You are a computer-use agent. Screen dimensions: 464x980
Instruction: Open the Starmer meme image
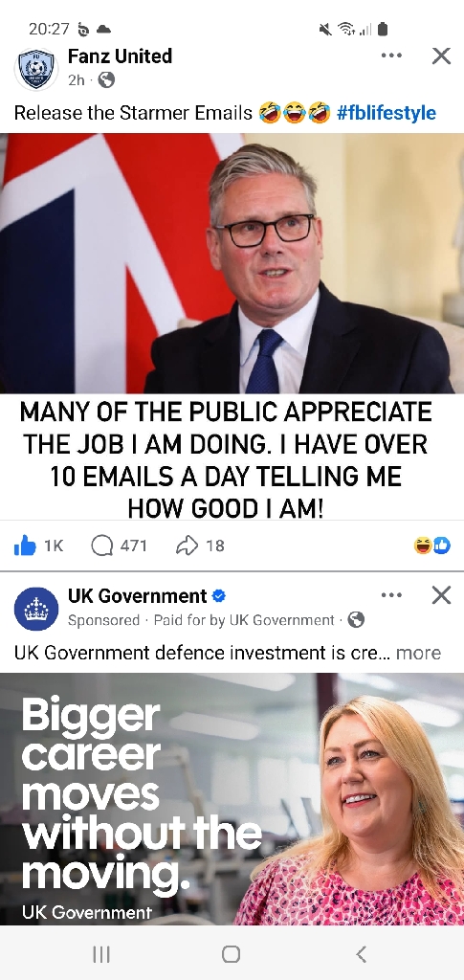[x=232, y=326]
